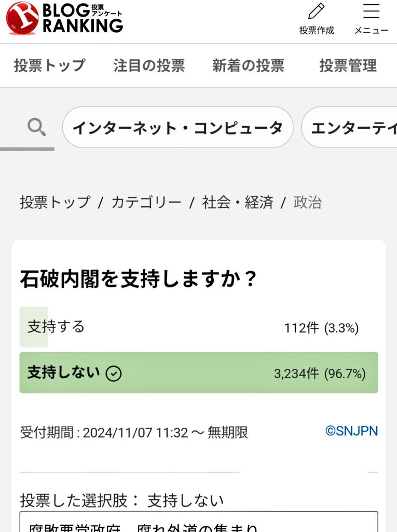Switch to the 注目の投票 tab
This screenshot has width=397, height=532.
[149, 66]
